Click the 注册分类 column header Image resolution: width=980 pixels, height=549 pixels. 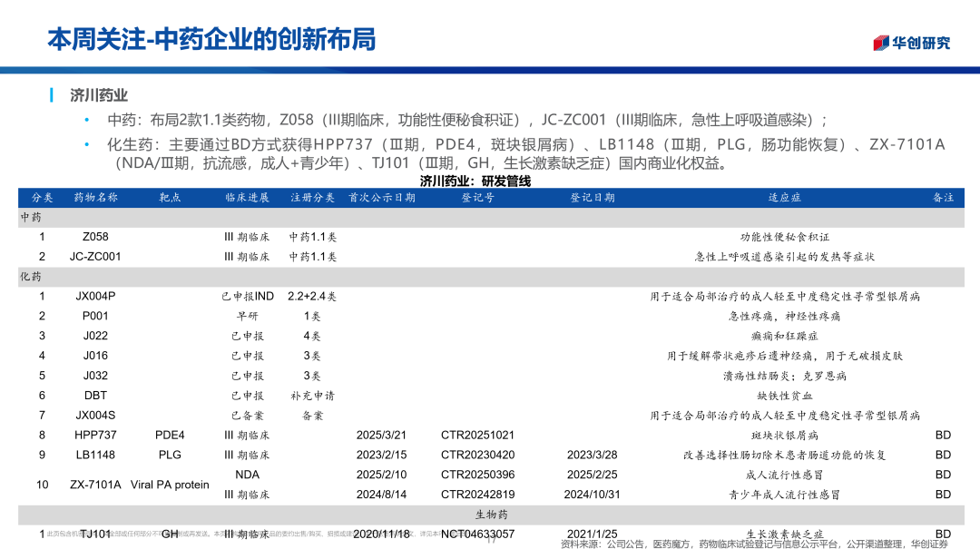(312, 198)
